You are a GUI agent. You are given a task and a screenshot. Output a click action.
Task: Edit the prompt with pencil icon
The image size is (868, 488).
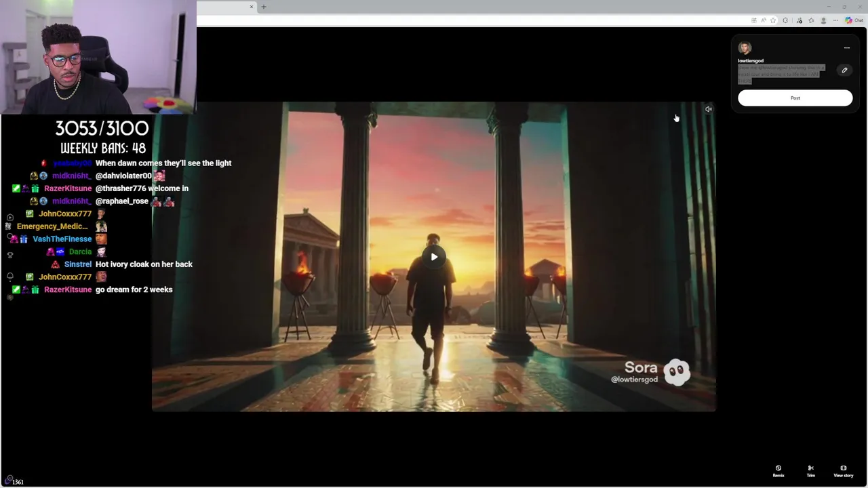click(x=844, y=70)
